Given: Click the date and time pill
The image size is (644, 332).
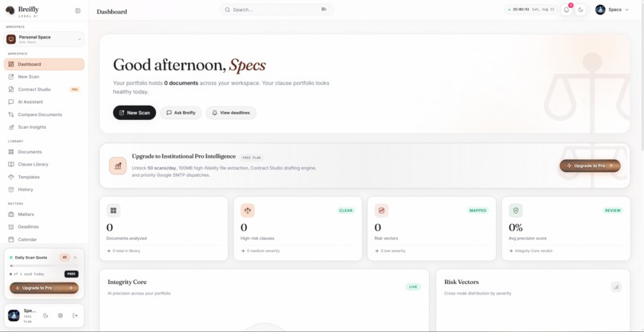Looking at the screenshot, I should click(531, 10).
